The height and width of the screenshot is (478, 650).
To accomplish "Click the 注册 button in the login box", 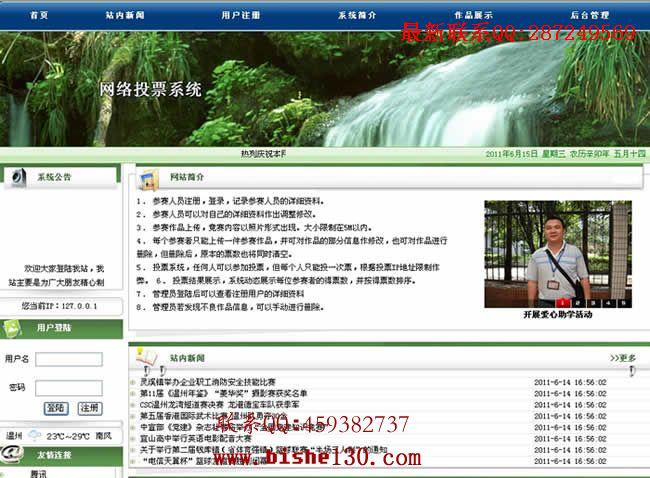I will pyautogui.click(x=90, y=408).
